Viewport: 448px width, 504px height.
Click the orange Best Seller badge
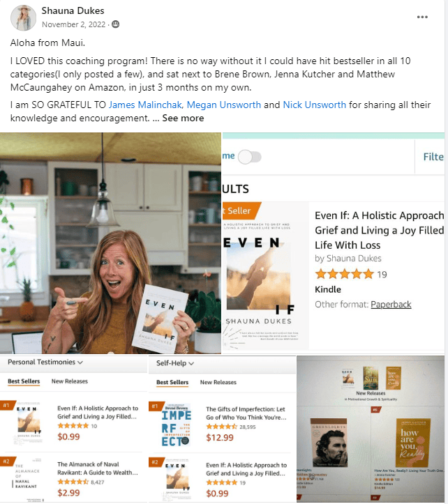coord(241,211)
